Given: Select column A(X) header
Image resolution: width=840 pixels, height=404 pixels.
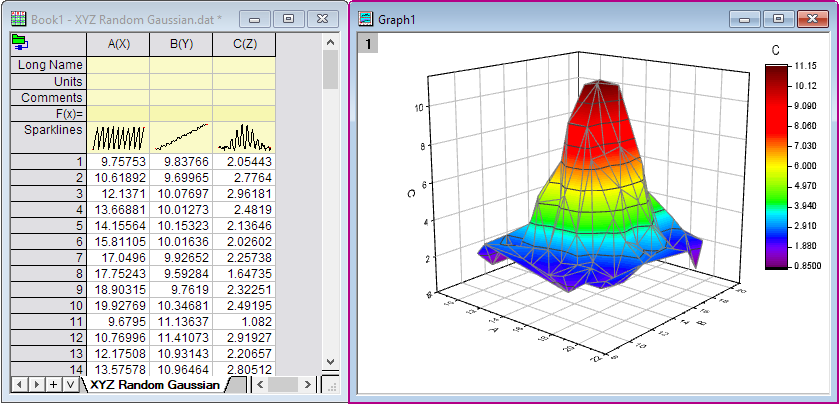Looking at the screenshot, I should [117, 44].
